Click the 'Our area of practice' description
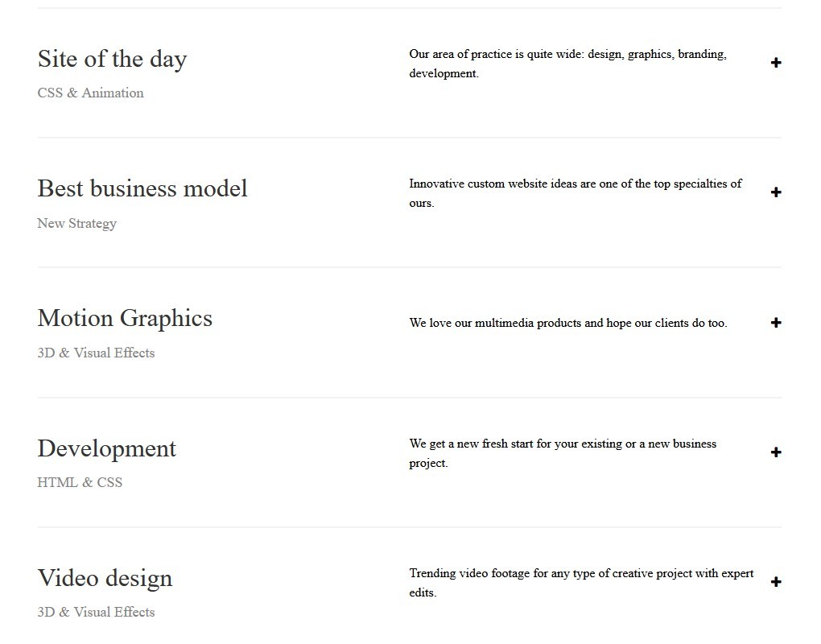This screenshot has width=821, height=644. click(x=567, y=64)
